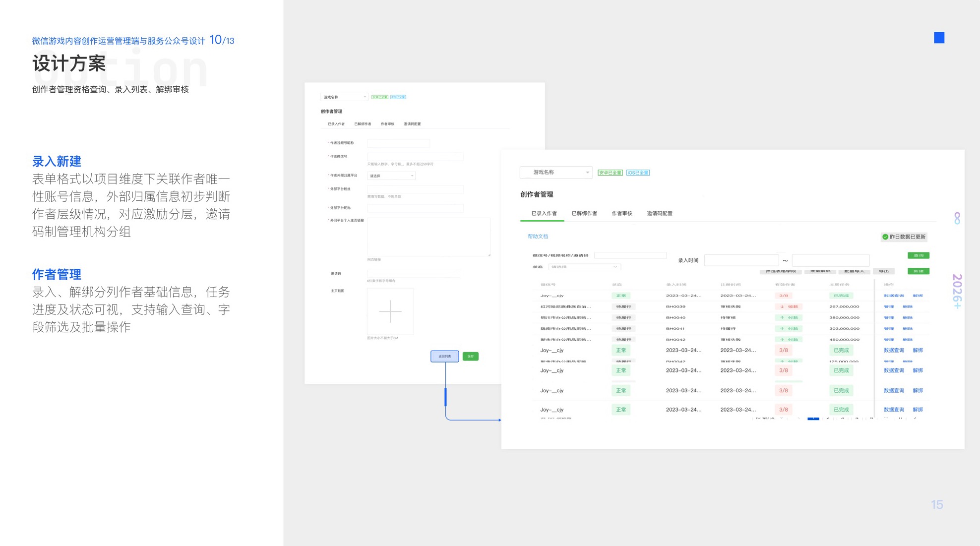Click the green check icon beside 昨日数据已更新

pyautogui.click(x=885, y=237)
